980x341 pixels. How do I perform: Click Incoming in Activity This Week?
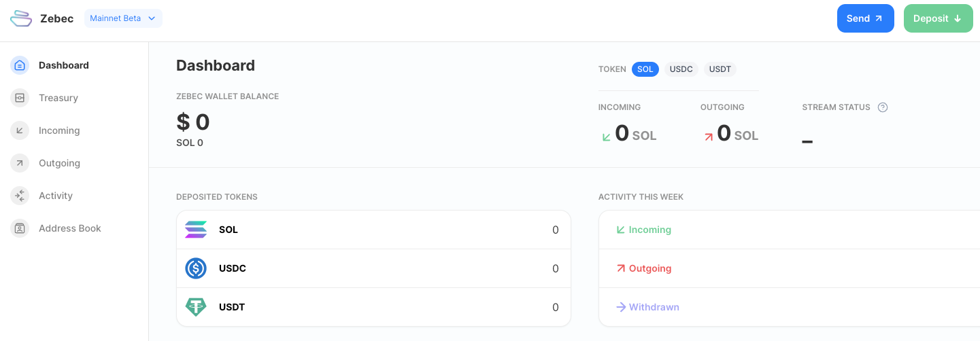tap(650, 230)
